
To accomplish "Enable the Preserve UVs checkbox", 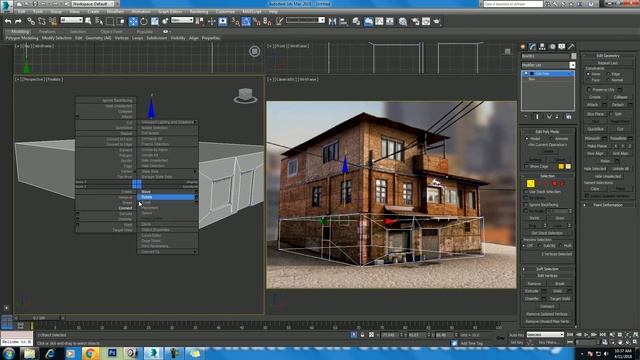I will pyautogui.click(x=589, y=89).
